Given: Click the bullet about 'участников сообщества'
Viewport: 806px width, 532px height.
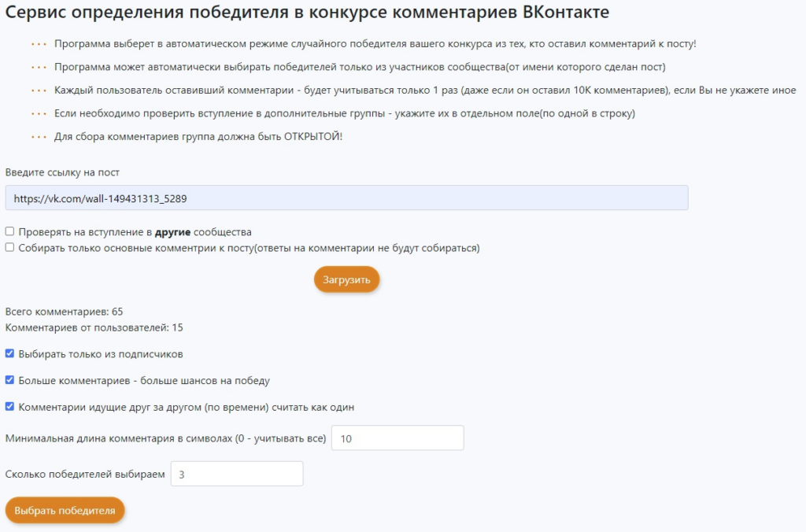Looking at the screenshot, I should pos(360,68).
